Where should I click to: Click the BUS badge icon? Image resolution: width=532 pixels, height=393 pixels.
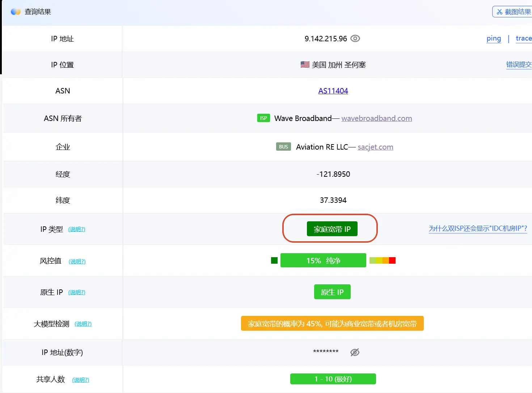tap(283, 147)
